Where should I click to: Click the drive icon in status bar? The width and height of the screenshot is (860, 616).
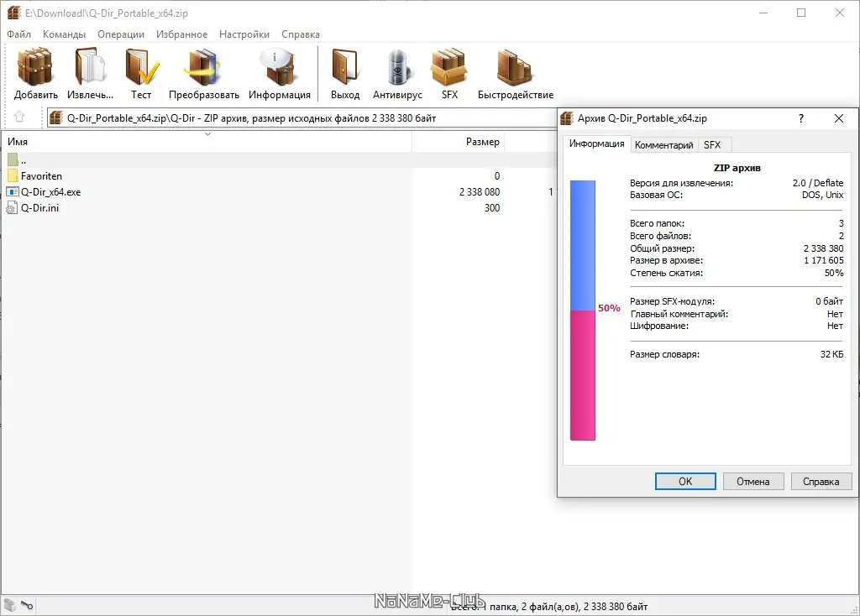(10, 605)
